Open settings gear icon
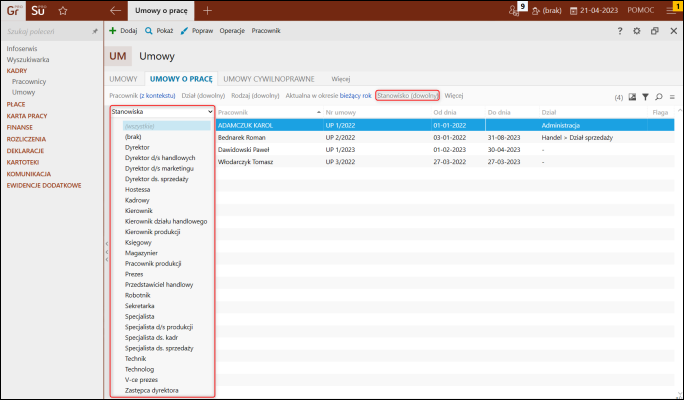This screenshot has width=684, height=400. (x=637, y=31)
